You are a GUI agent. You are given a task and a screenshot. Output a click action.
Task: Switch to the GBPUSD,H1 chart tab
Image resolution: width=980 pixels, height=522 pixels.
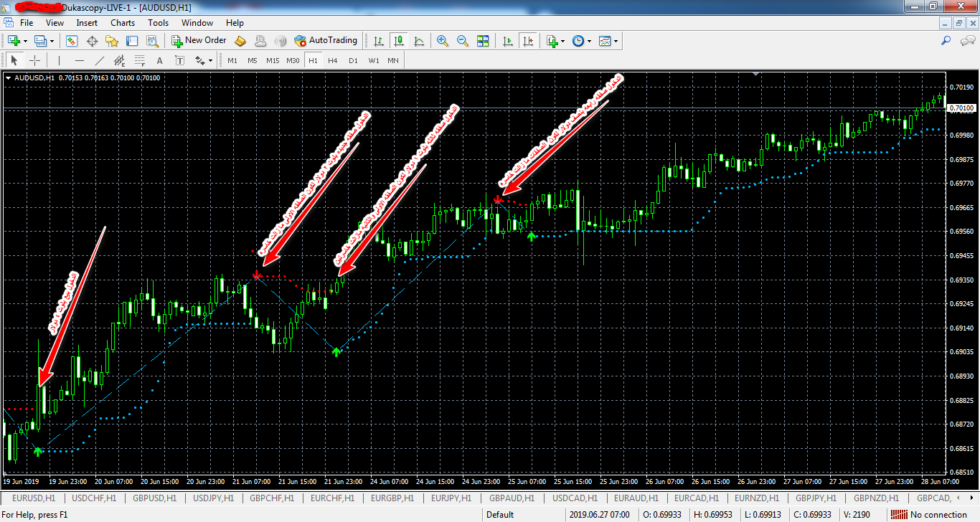155,498
